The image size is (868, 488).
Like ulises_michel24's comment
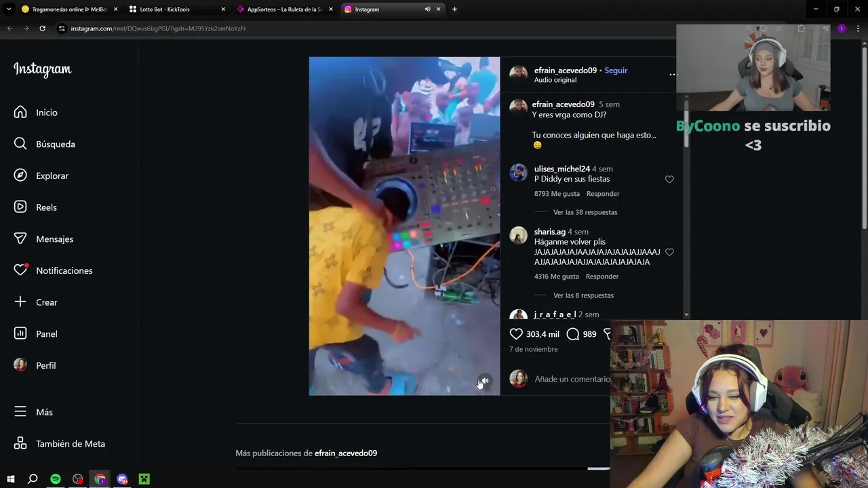(669, 180)
